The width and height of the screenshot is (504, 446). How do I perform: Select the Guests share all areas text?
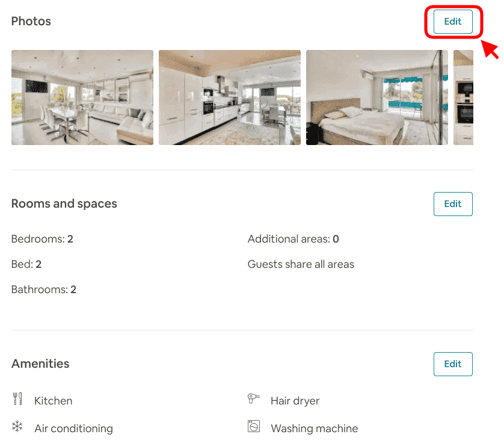point(301,264)
